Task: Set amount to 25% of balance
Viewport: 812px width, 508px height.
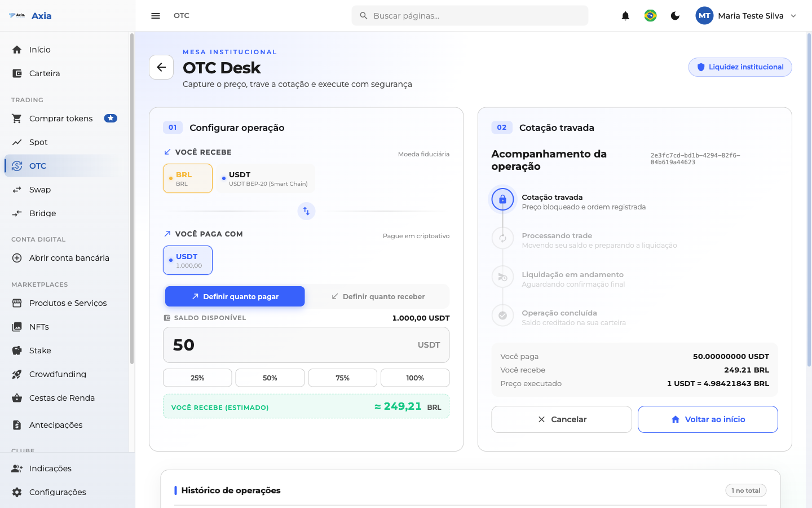Action: pos(197,378)
